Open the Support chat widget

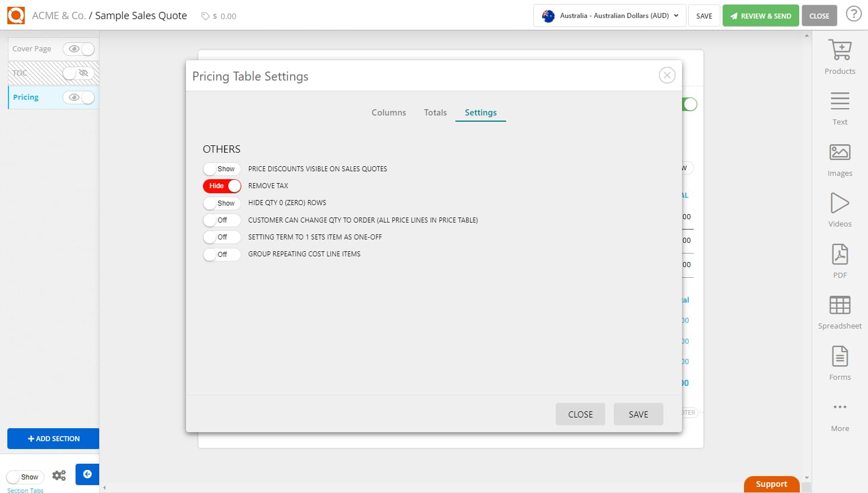tap(771, 483)
